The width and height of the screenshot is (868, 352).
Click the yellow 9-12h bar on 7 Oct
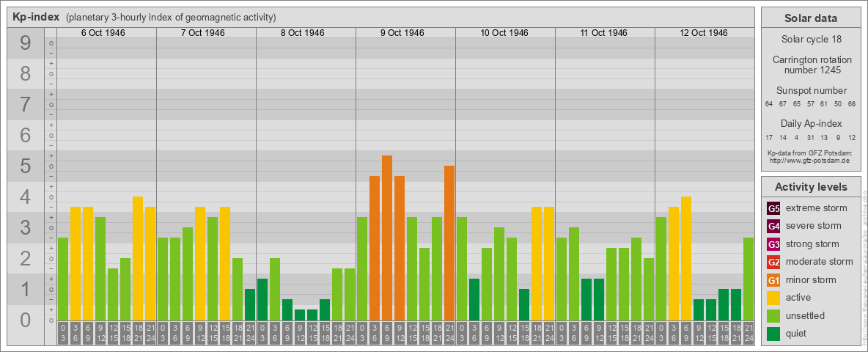[x=200, y=263]
